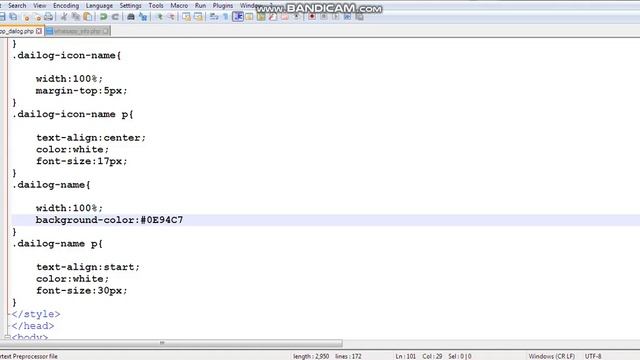Open the Language menu
Screen dimensions: 640x360
[99, 5]
